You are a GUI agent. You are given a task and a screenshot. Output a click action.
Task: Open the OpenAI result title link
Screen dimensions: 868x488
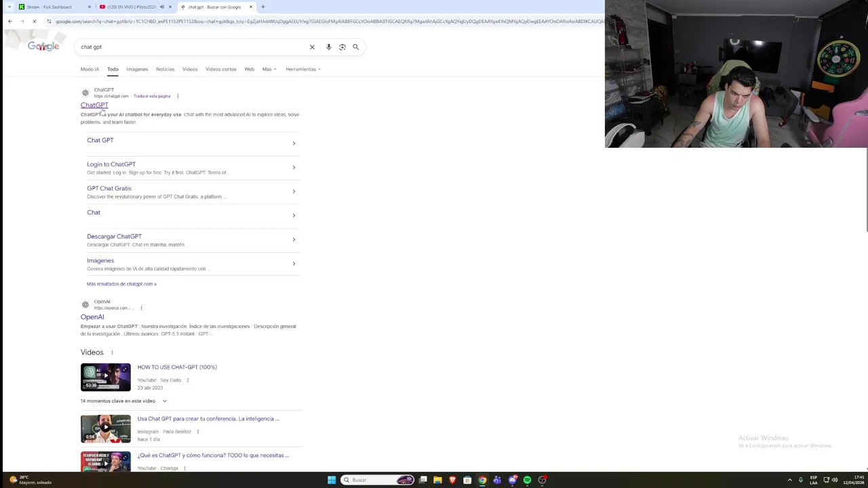[x=92, y=317]
